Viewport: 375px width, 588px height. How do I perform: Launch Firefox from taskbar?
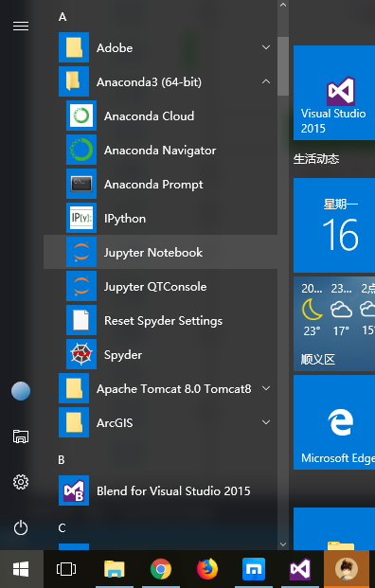coord(207,569)
